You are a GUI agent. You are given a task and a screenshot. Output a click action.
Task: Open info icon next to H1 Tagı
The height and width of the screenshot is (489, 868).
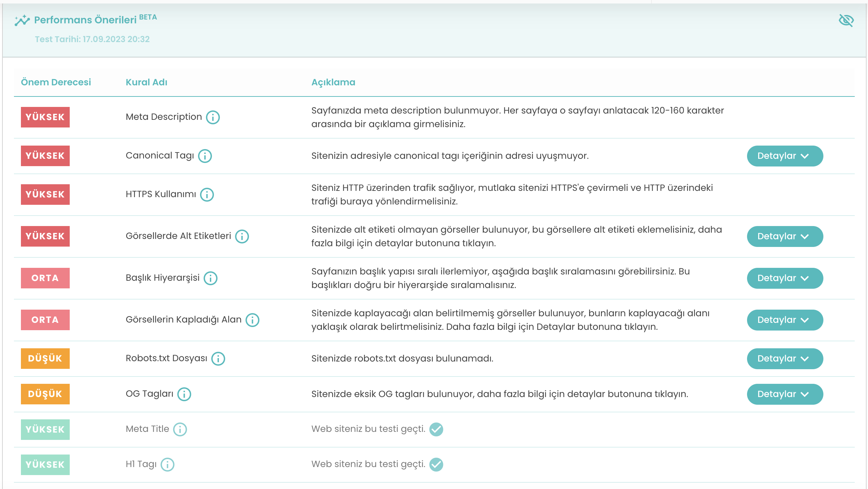point(167,465)
